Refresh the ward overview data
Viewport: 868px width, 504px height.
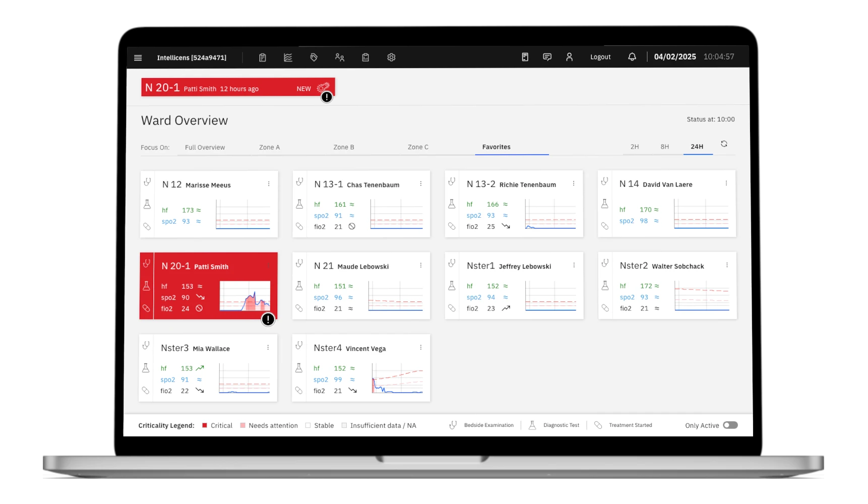tap(724, 144)
